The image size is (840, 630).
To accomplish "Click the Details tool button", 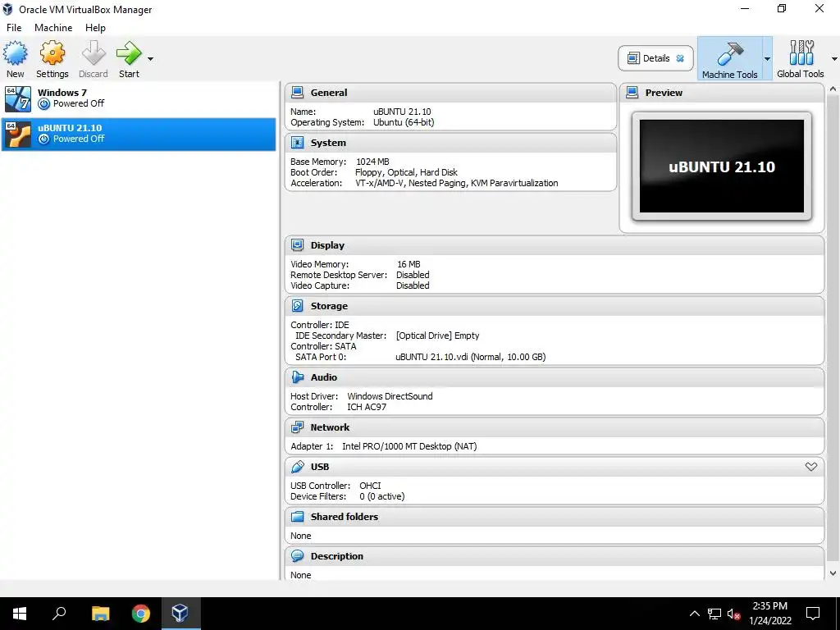I will coord(655,58).
